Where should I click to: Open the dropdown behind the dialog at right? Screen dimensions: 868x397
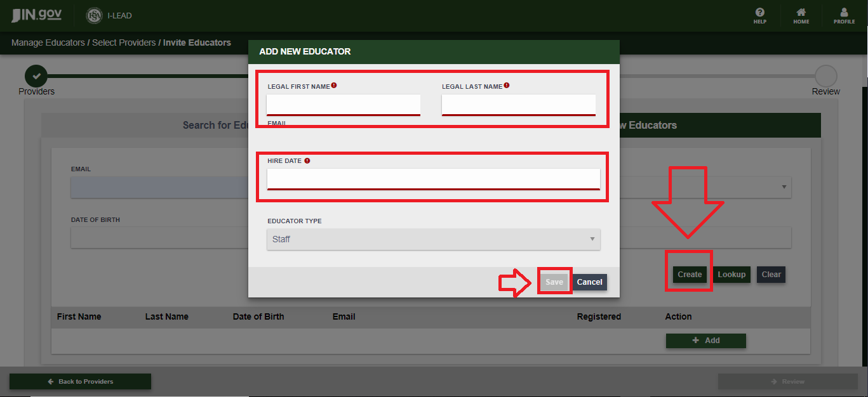pyautogui.click(x=784, y=187)
